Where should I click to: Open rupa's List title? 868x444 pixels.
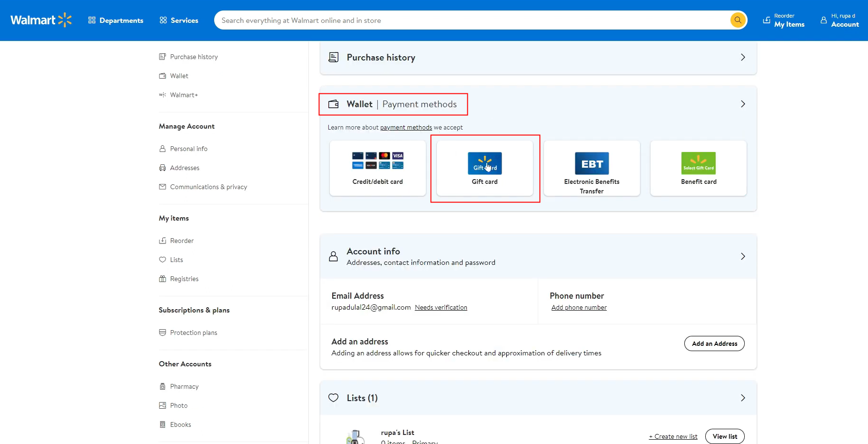tap(397, 433)
